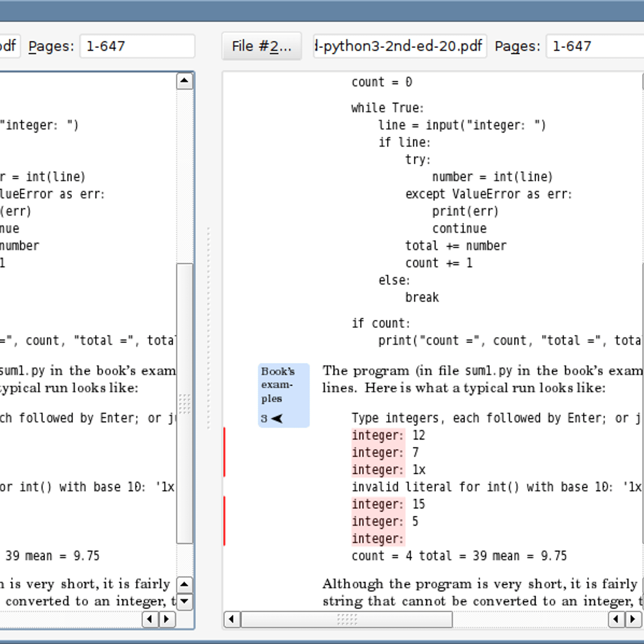Click the File #2... button
Viewport: 644px width, 644px height.
click(x=261, y=46)
